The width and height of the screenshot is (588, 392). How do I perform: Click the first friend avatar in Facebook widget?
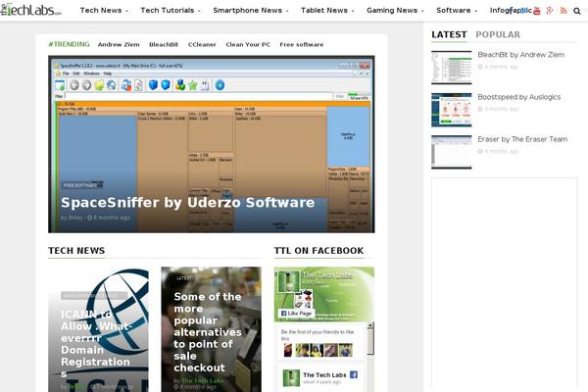(288, 351)
